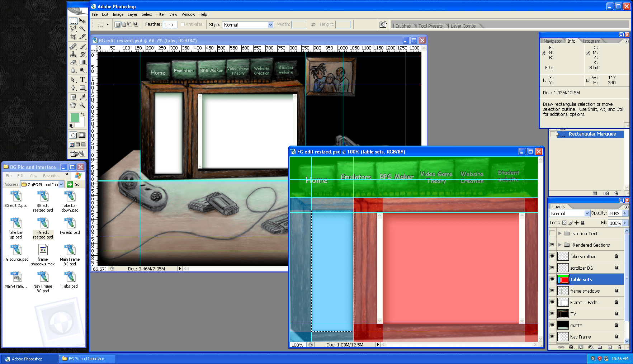Switch to the Histogram tab

point(591,41)
